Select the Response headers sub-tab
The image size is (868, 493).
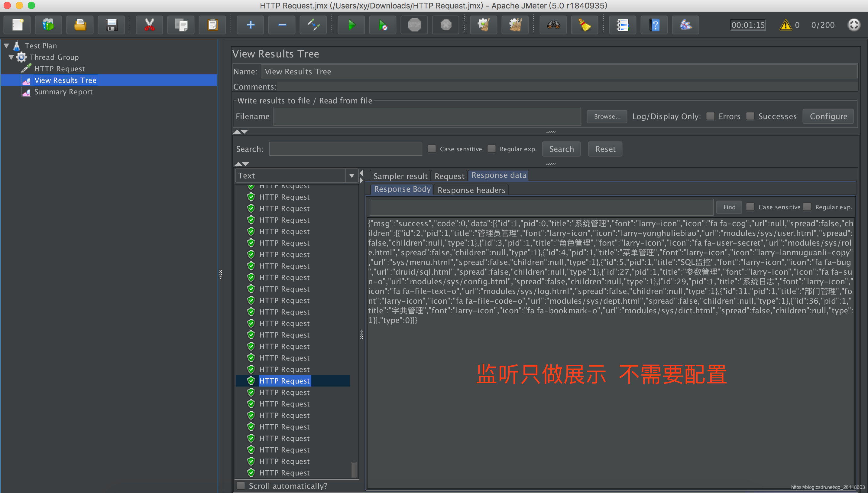(x=471, y=190)
